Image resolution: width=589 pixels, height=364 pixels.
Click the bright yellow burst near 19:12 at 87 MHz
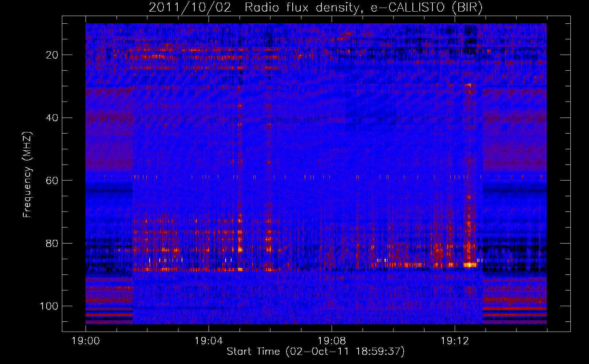[470, 265]
